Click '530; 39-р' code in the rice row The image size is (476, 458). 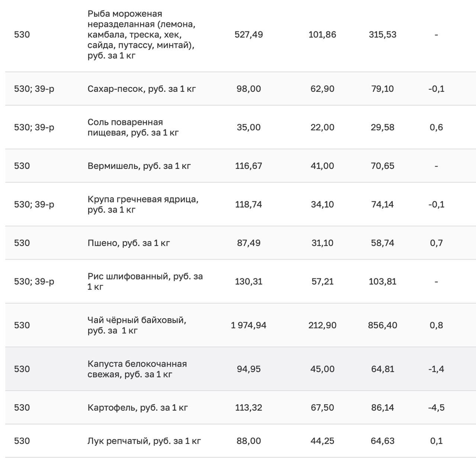coord(34,281)
